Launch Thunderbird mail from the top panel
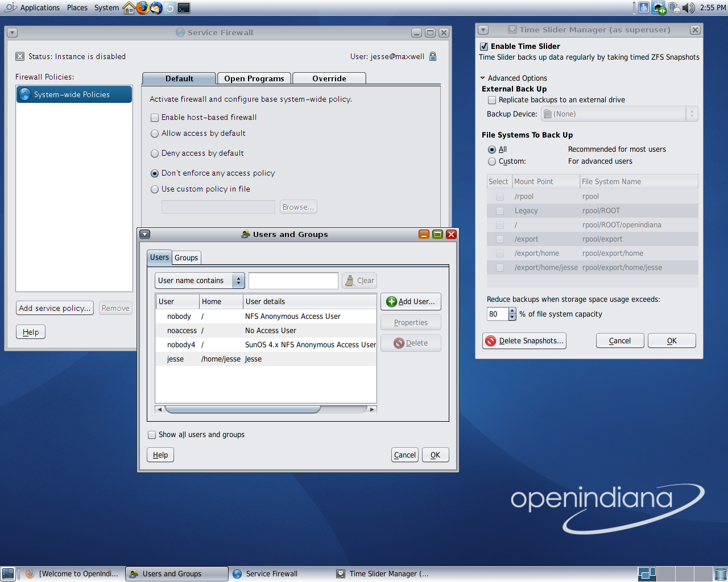This screenshot has height=582, width=728. pyautogui.click(x=155, y=8)
